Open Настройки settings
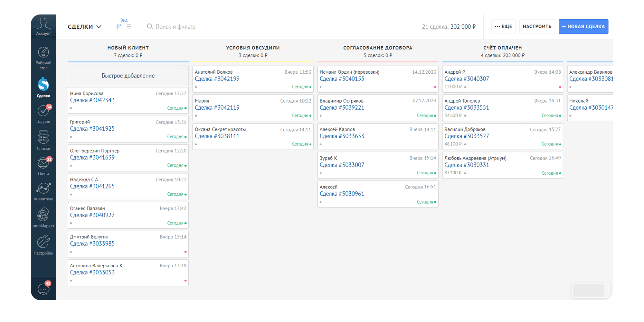 click(x=43, y=245)
